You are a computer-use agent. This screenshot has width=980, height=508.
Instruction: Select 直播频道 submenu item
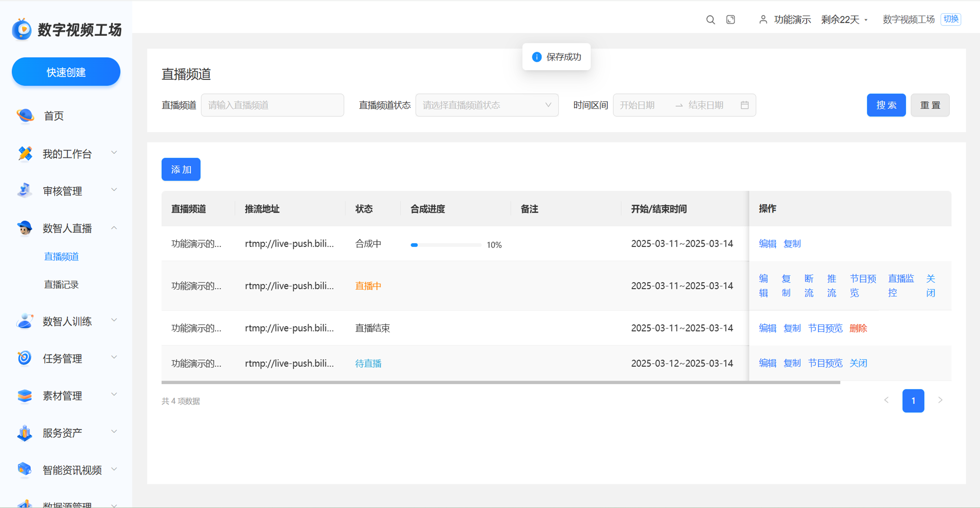click(61, 257)
